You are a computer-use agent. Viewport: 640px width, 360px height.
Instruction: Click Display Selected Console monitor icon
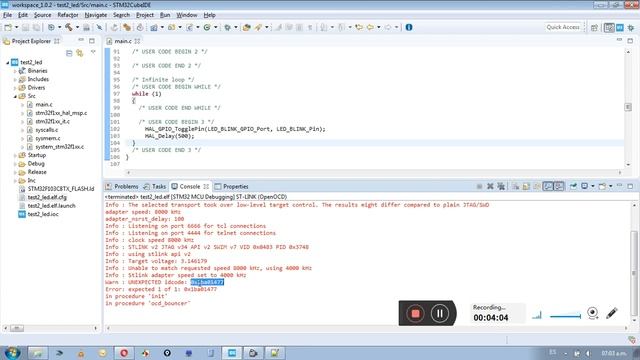[x=584, y=187]
